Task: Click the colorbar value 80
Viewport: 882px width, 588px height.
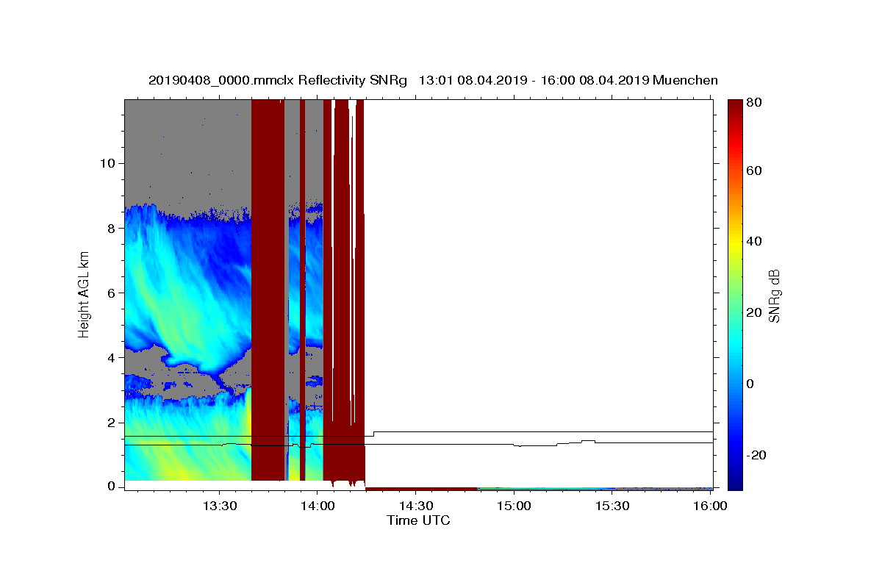Action: (x=753, y=104)
